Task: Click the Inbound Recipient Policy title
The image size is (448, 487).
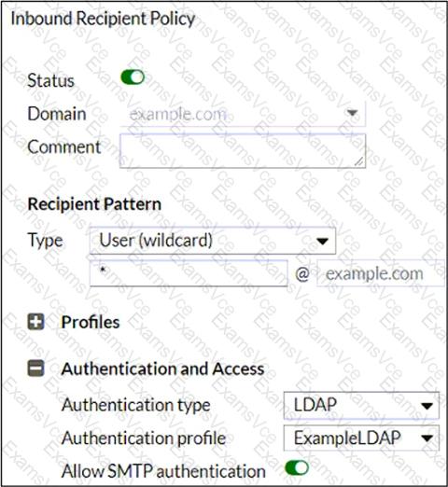Action: point(103,19)
